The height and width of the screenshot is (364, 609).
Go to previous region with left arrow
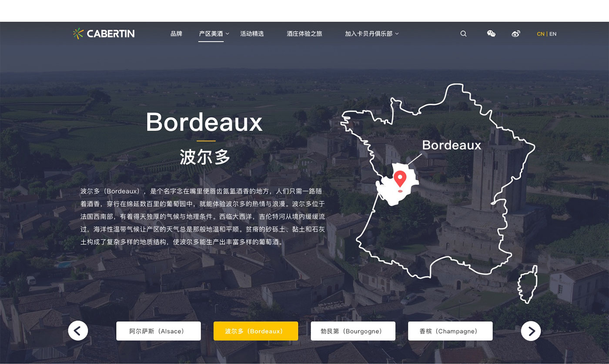[78, 331]
